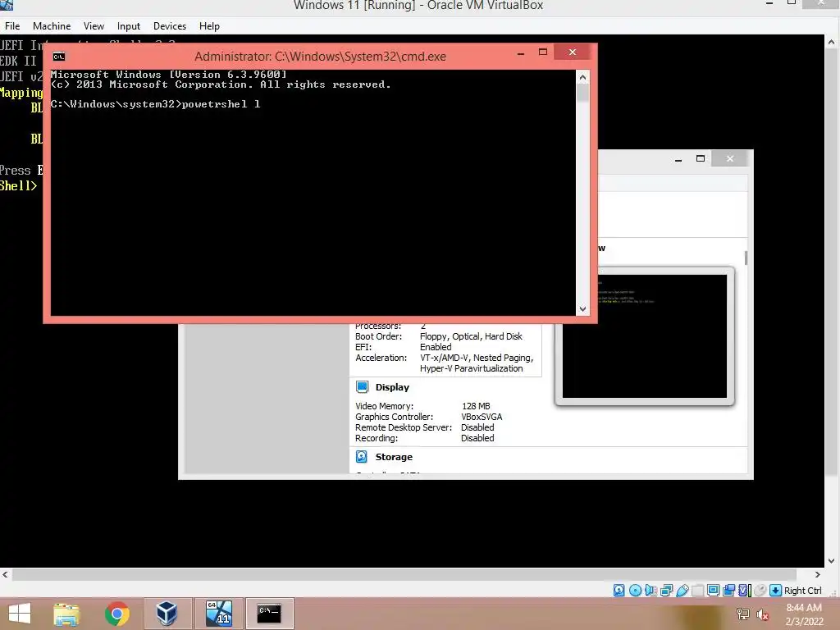Click the 'Recording:' label
This screenshot has height=630, width=840.
point(377,438)
